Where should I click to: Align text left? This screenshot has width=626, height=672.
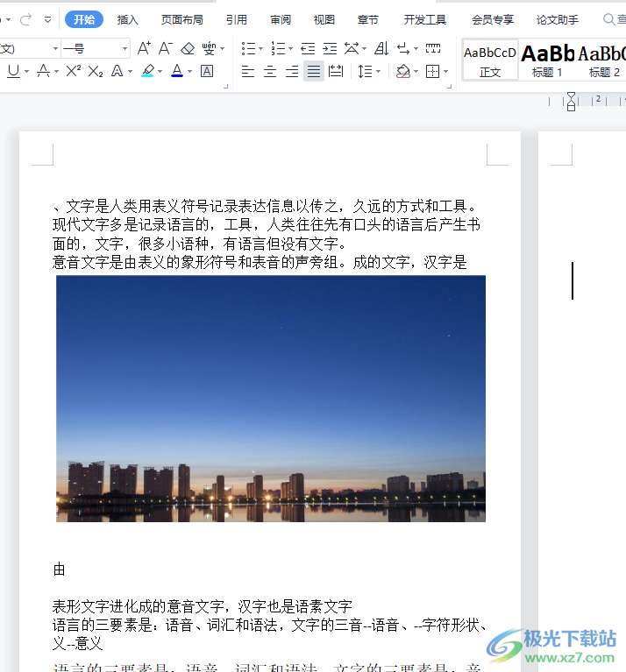(x=248, y=71)
